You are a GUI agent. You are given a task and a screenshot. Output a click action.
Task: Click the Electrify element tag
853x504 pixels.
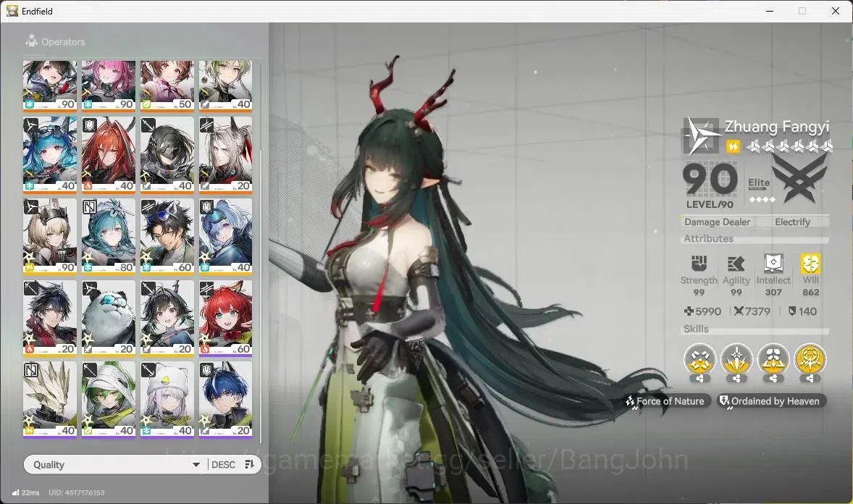coord(793,222)
